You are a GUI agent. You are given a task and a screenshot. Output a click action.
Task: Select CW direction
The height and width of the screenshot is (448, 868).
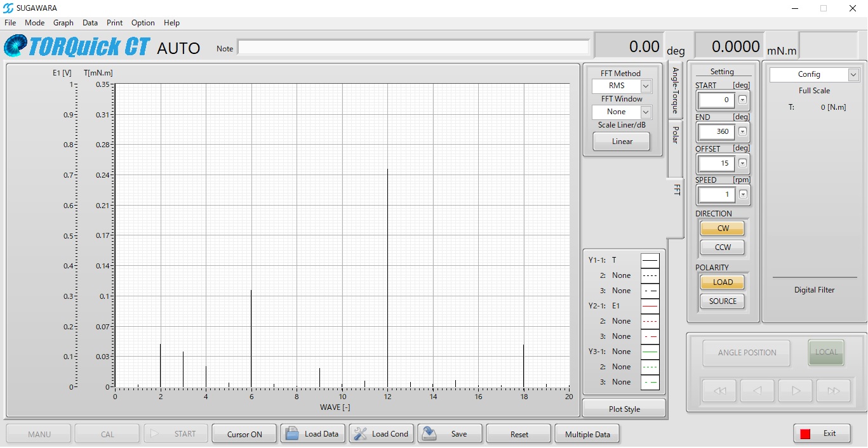[723, 228]
